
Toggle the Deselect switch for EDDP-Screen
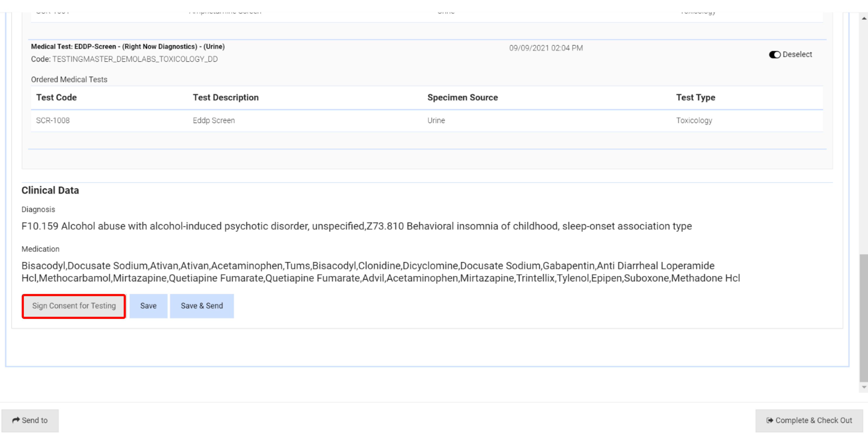coord(774,55)
